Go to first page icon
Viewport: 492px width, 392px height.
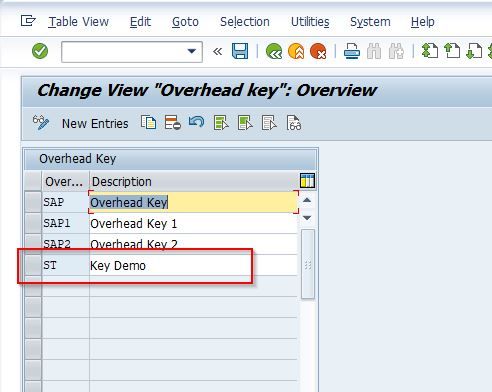430,51
